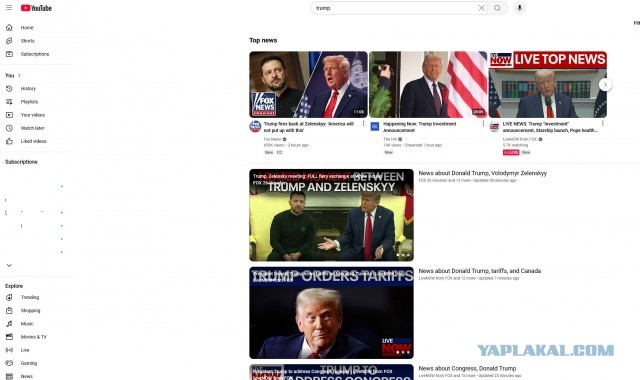Open Trending under Explore
The width and height of the screenshot is (640, 380).
[30, 298]
